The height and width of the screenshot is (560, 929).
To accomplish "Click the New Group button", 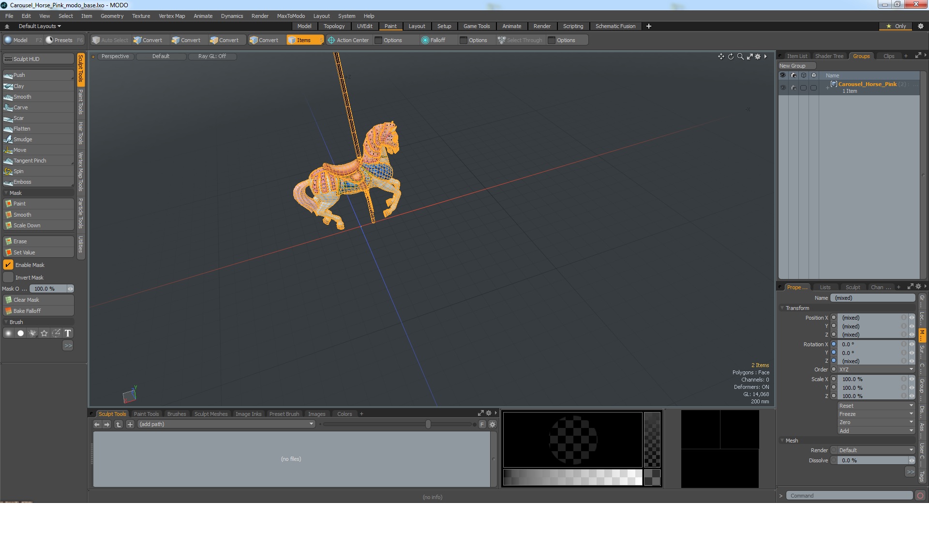I will pyautogui.click(x=797, y=66).
